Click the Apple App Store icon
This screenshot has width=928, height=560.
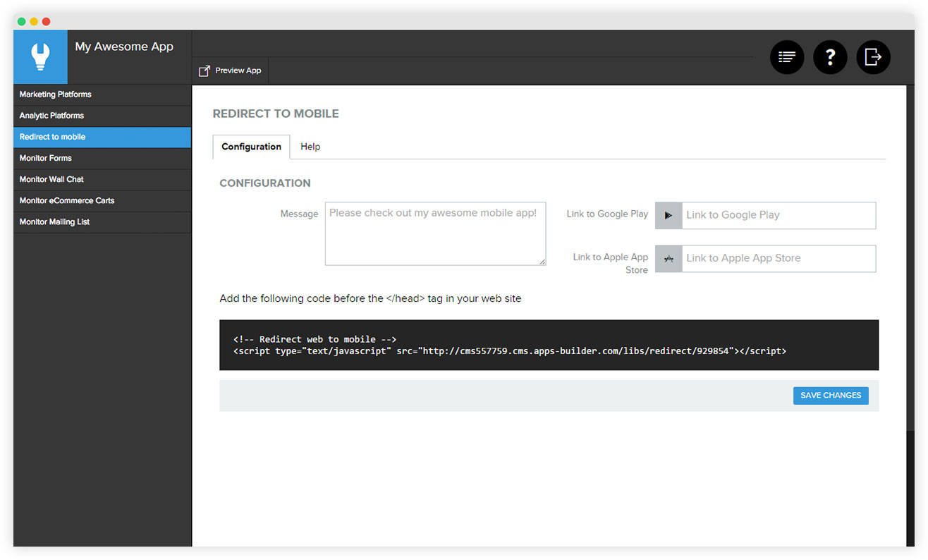tap(668, 259)
